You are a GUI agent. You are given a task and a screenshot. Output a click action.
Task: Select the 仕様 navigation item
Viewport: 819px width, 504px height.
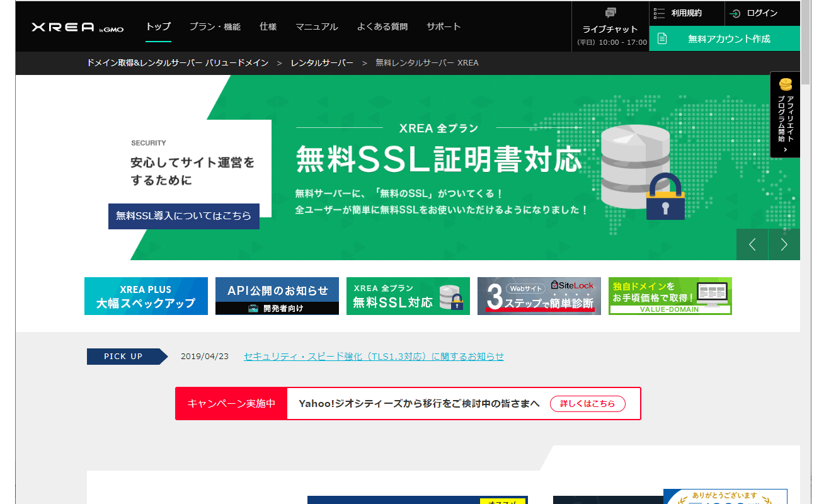click(x=268, y=26)
